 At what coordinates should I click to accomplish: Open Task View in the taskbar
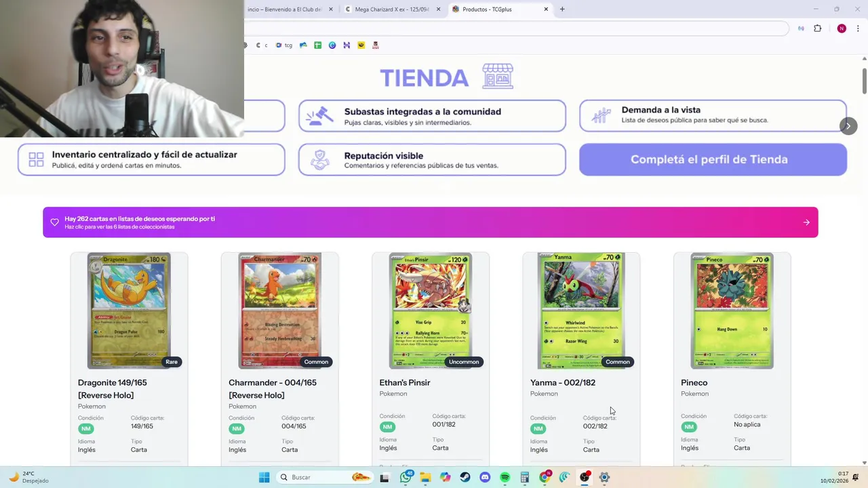click(384, 477)
